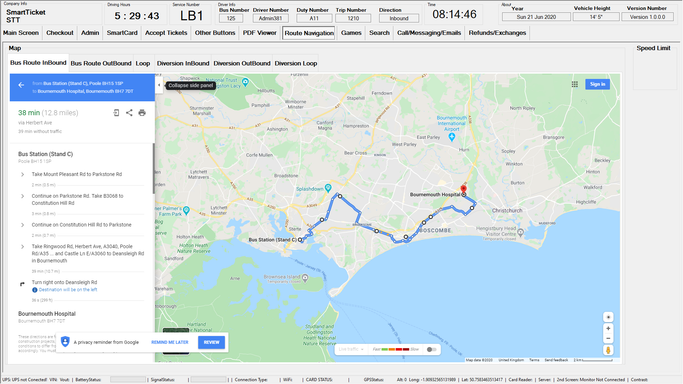
Task: Click the show your location button on map
Action: click(608, 317)
